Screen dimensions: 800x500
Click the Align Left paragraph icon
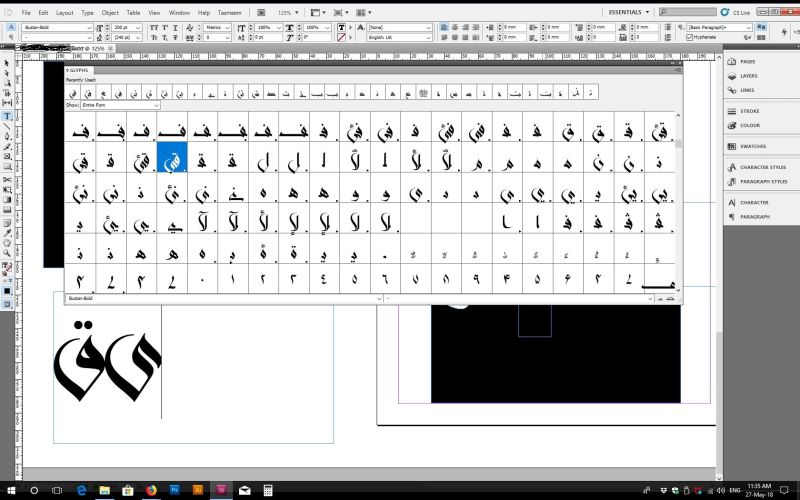[444, 28]
